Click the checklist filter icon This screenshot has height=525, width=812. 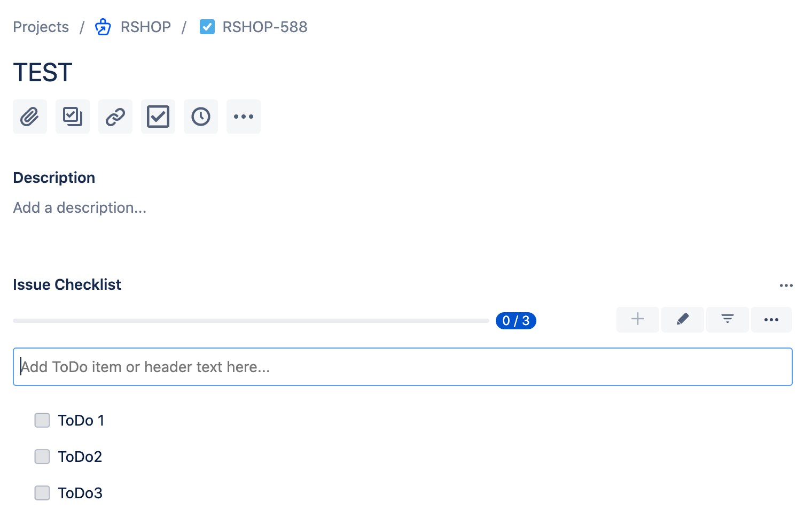[x=728, y=320]
